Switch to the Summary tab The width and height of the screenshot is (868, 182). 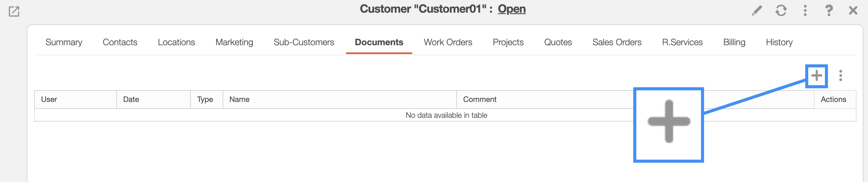point(64,42)
